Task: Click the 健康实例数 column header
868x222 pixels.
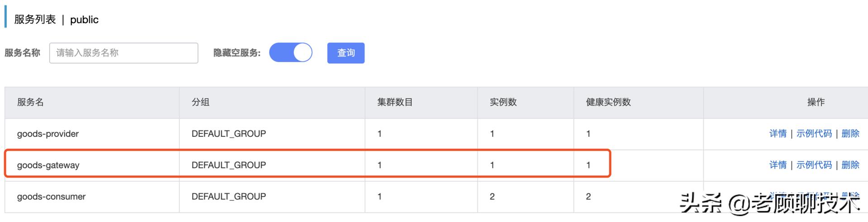Action: [608, 102]
